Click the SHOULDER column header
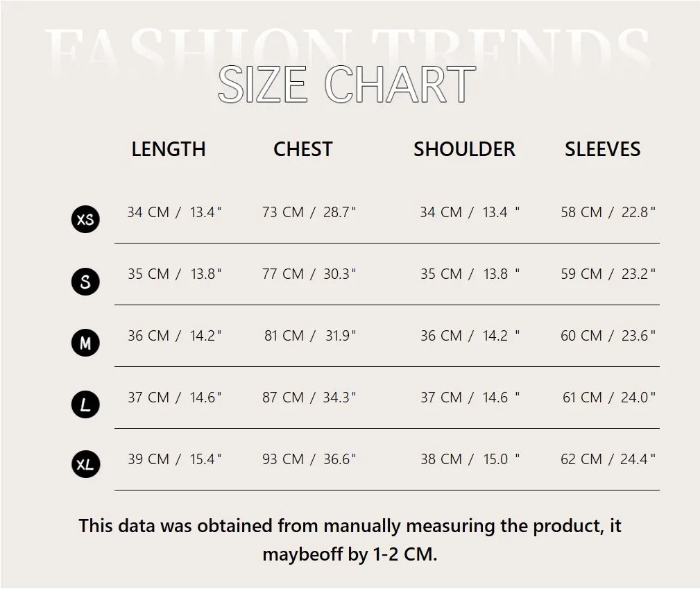Image resolution: width=700 pixels, height=589 pixels. (464, 149)
